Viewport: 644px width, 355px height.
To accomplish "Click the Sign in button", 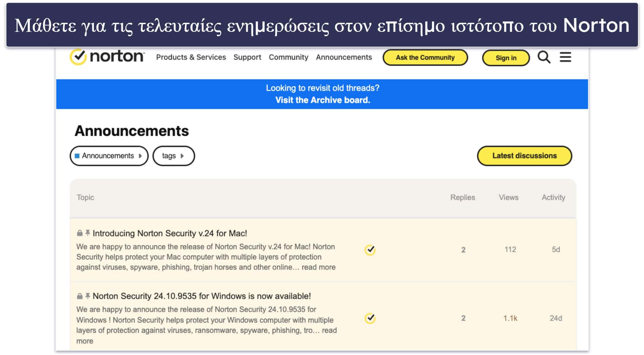I will click(x=506, y=58).
